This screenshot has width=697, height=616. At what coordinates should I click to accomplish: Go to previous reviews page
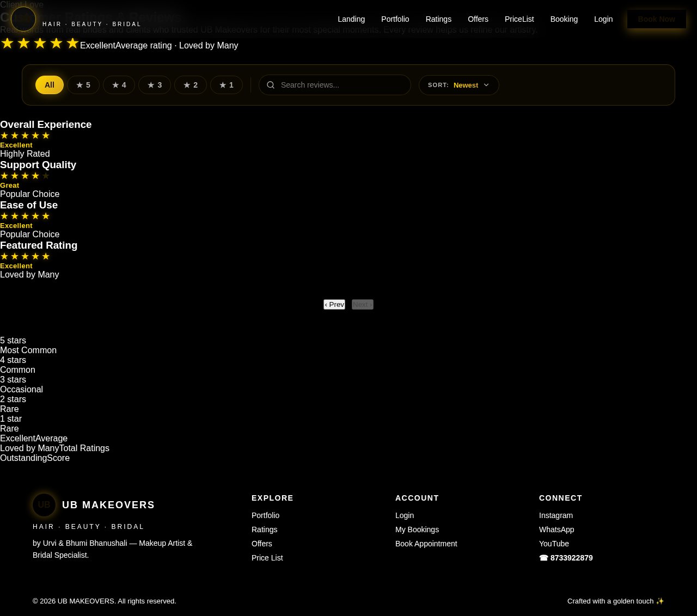point(334,304)
